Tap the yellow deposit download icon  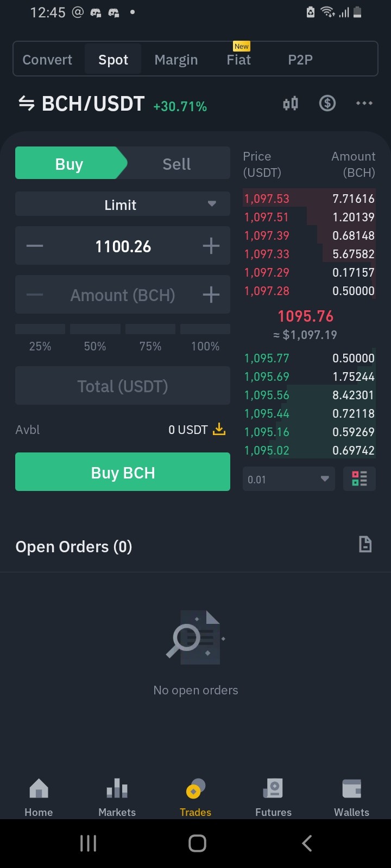tap(219, 430)
